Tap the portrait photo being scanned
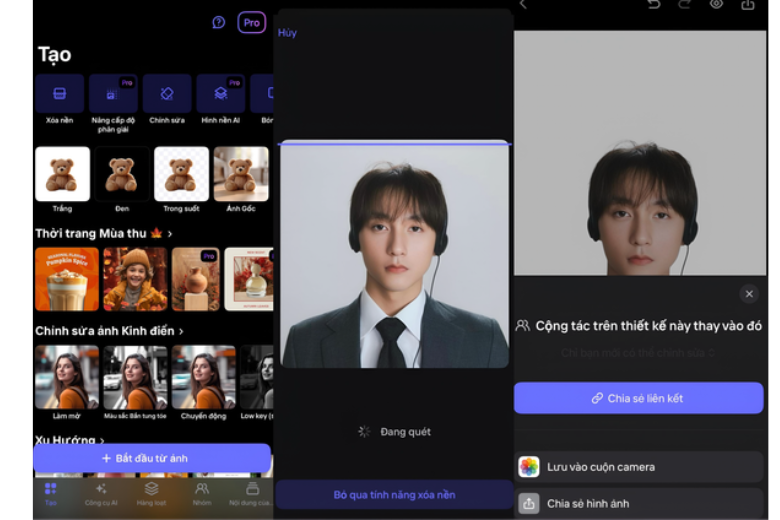 pos(394,254)
